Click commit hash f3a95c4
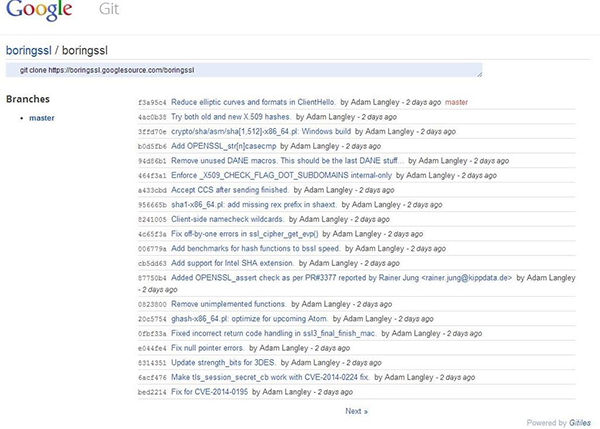 (152, 103)
